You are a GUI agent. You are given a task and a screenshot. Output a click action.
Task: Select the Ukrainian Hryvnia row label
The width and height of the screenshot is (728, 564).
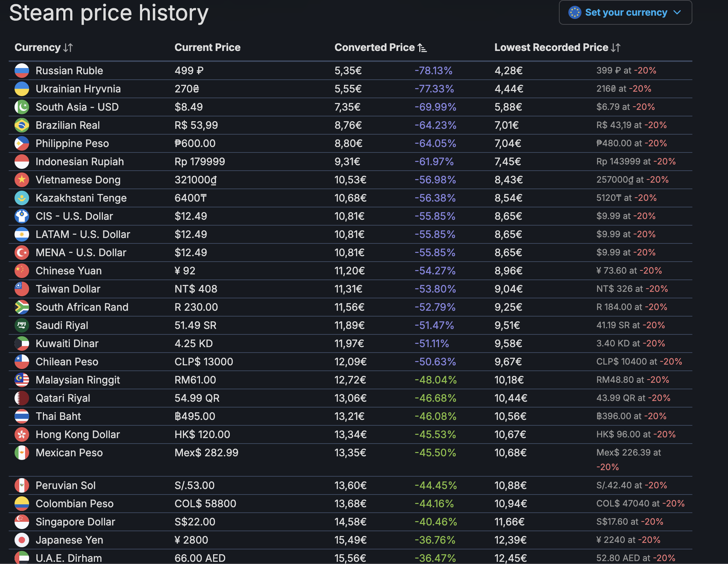[78, 89]
